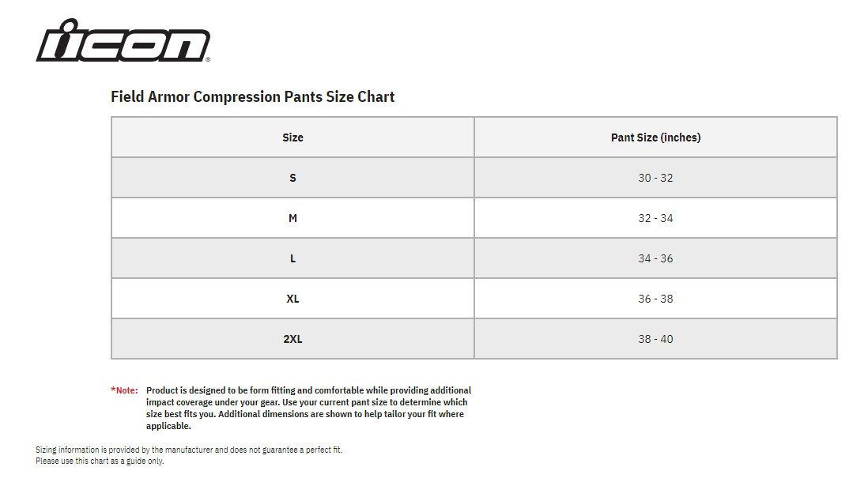Click the 'Additional dimensions are shown' note line
The image size is (868, 497).
[340, 414]
